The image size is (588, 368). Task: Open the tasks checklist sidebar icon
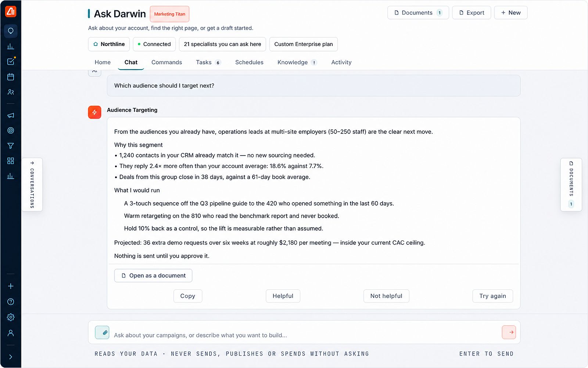coord(11,61)
